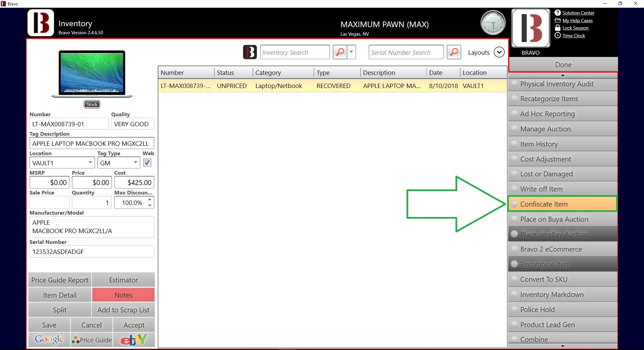Open Google search button
The image size is (644, 350).
(x=49, y=340)
